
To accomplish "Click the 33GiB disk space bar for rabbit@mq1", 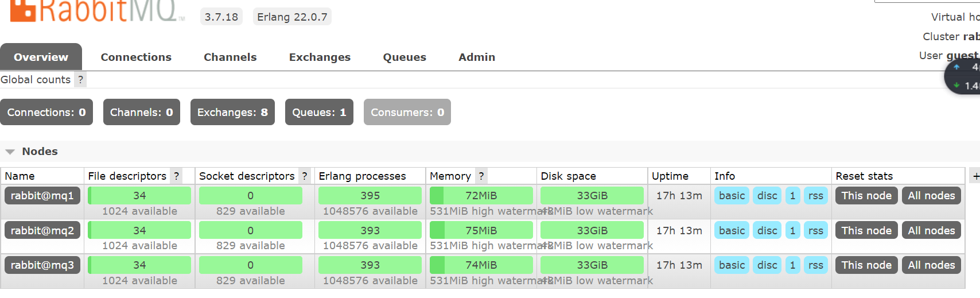I will coord(592,196).
